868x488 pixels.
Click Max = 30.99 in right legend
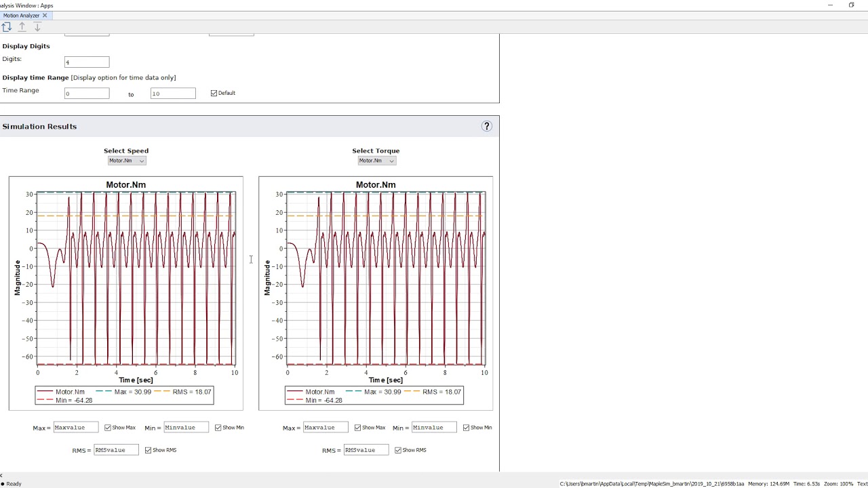(x=382, y=392)
